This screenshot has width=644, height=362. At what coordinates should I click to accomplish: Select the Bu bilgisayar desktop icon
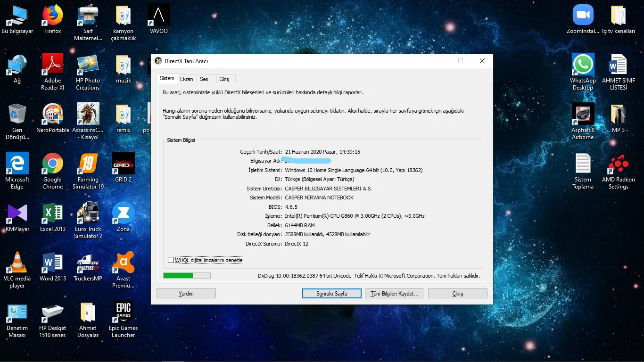tap(17, 20)
